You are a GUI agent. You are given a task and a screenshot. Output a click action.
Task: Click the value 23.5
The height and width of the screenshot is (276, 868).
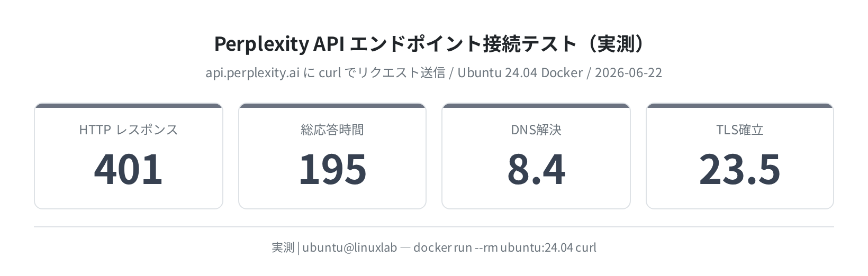(x=740, y=169)
